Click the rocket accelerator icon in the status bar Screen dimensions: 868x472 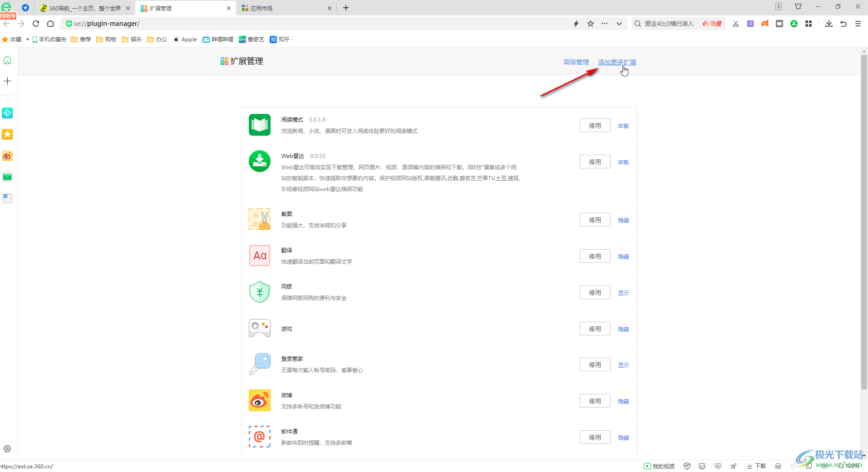tap(734, 466)
